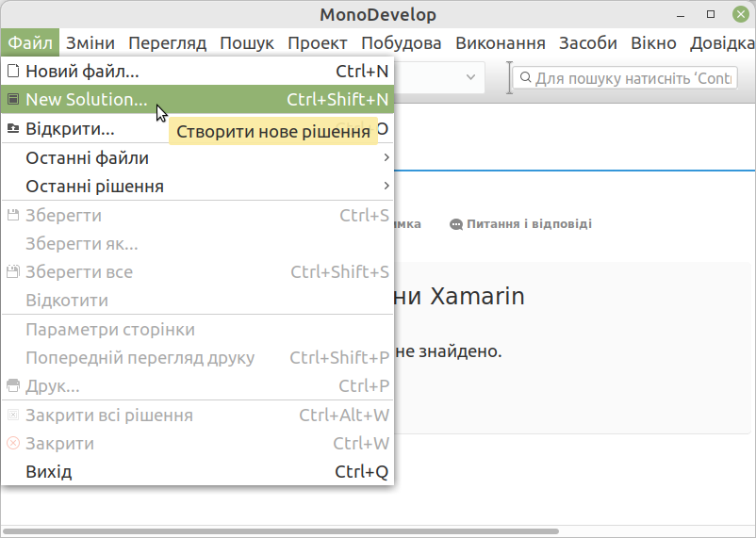The image size is (756, 538).
Task: Choose Вихід to quit MonoDevelop
Action: point(198,471)
